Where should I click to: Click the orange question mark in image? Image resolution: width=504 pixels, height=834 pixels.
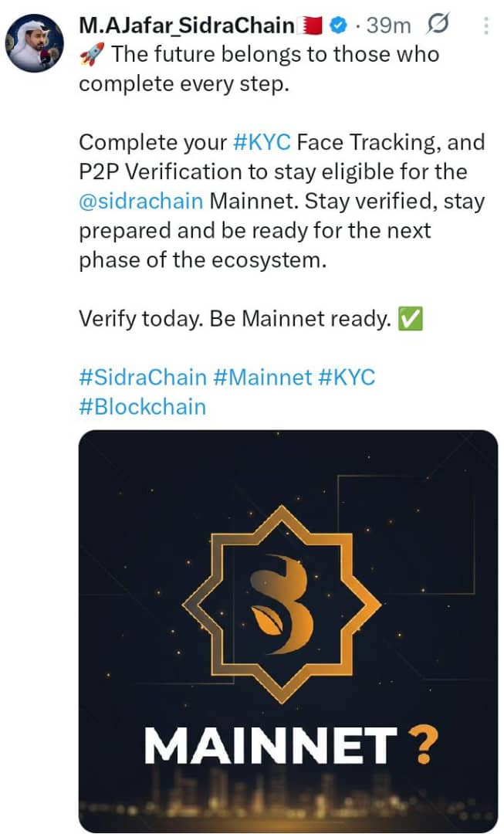tap(423, 746)
